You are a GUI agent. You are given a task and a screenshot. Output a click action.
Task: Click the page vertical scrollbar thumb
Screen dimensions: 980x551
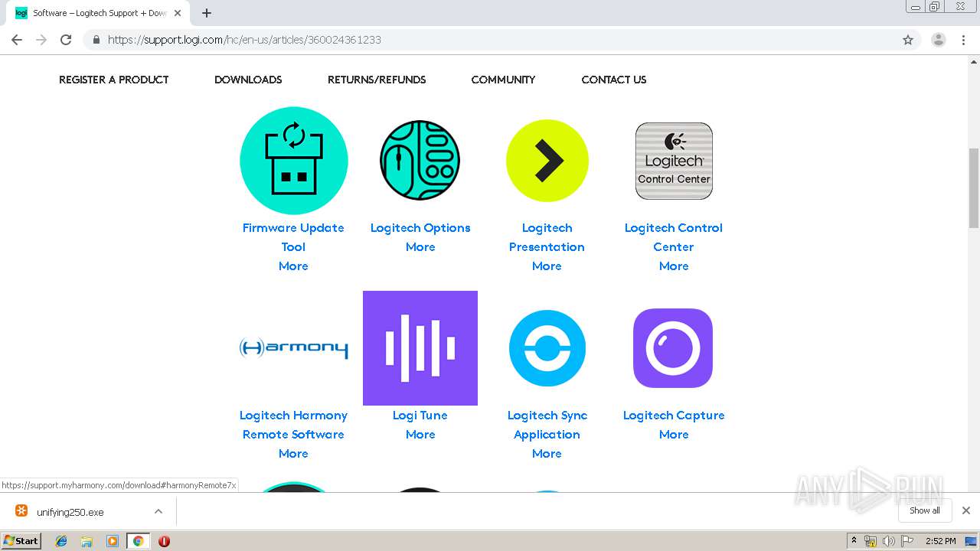click(x=974, y=188)
